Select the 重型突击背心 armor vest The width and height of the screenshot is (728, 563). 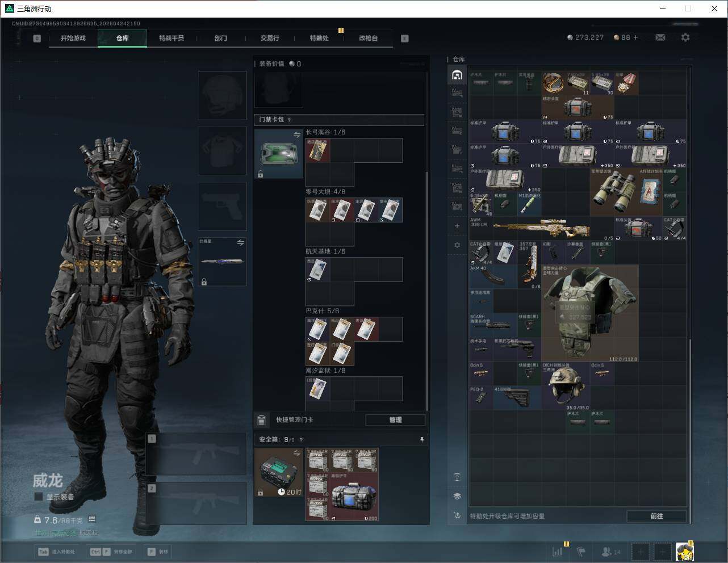(x=590, y=313)
